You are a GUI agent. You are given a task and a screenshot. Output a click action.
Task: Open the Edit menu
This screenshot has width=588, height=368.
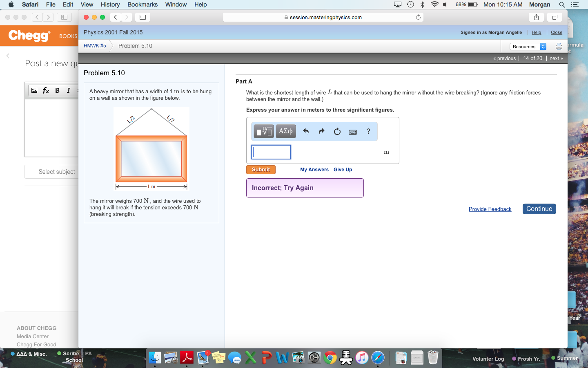[x=68, y=4]
